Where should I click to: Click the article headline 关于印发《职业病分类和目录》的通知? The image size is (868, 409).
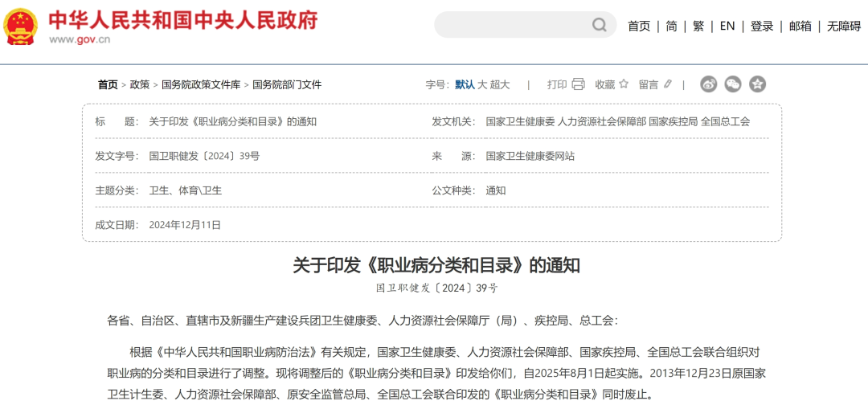pos(436,266)
